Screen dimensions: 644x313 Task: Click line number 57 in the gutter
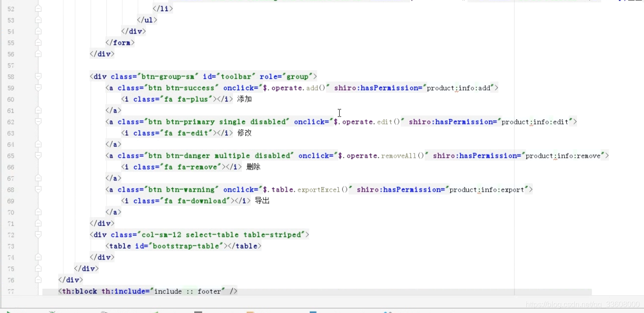[x=11, y=65]
